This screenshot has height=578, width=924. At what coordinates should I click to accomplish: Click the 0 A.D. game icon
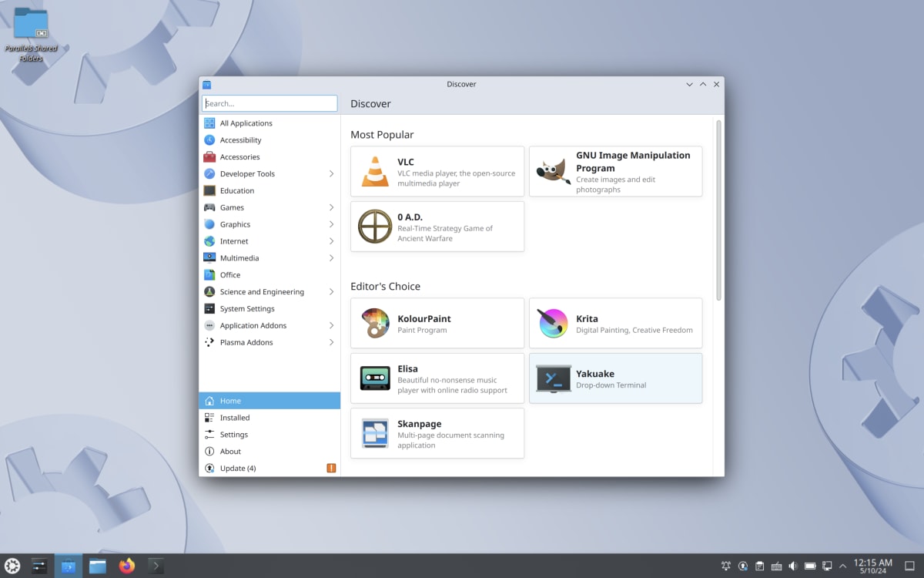[375, 227]
